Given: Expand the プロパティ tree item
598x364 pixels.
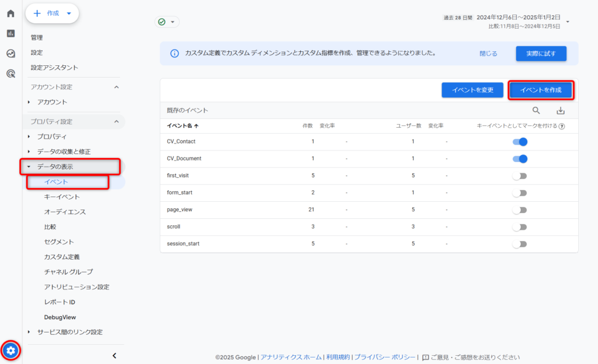Looking at the screenshot, I should click(29, 136).
